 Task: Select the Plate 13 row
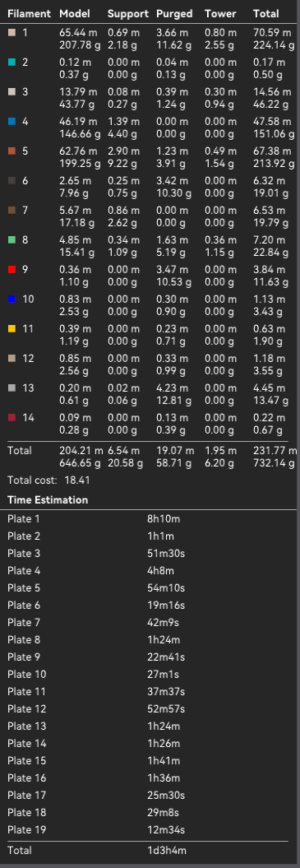point(148,726)
